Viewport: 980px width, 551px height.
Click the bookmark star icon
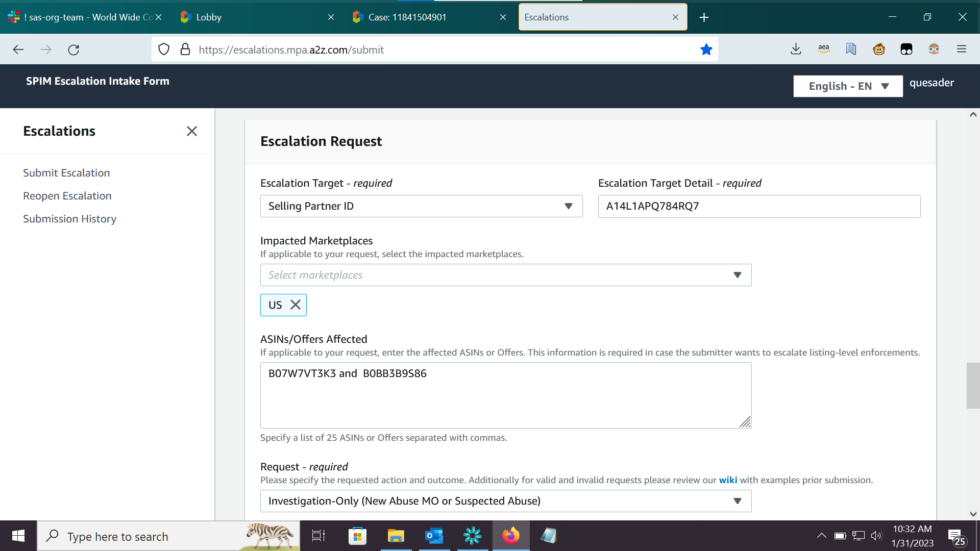click(x=706, y=49)
